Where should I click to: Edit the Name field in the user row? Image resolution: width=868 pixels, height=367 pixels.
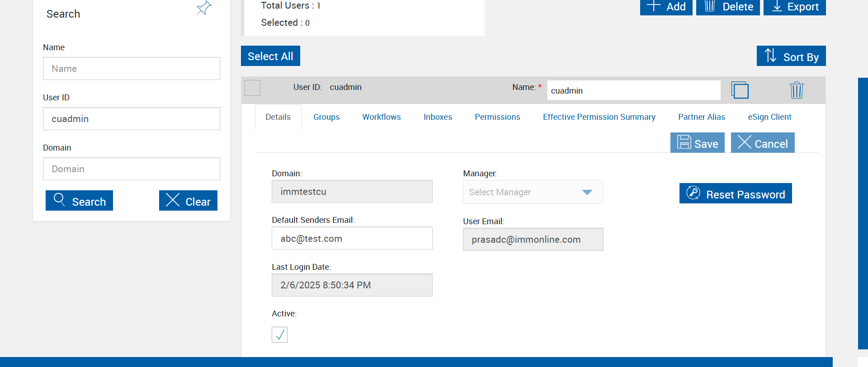(634, 90)
